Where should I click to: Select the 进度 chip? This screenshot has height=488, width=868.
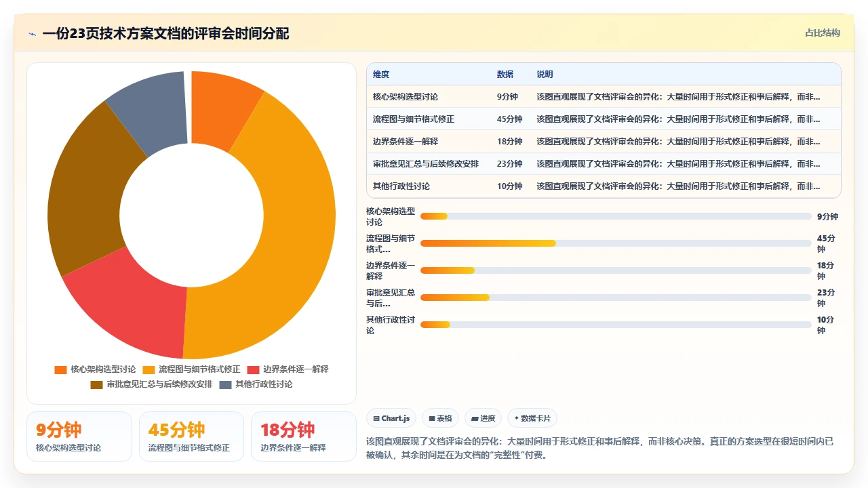click(484, 418)
